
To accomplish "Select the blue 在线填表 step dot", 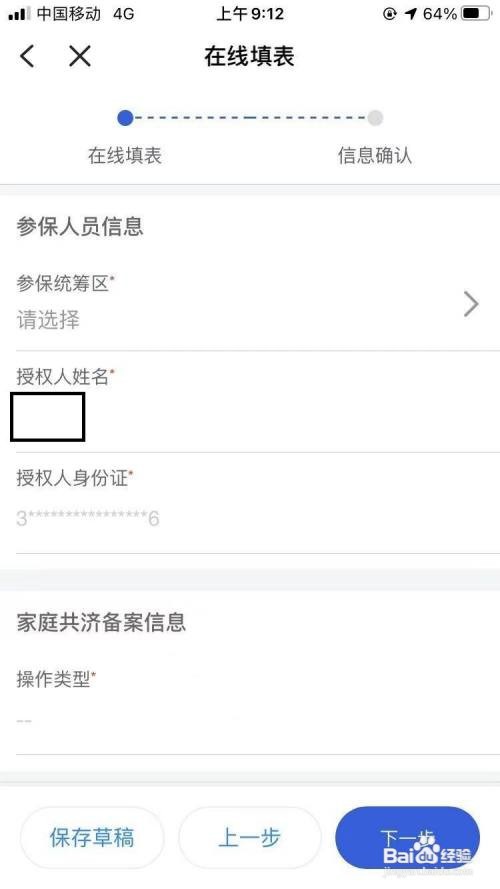I will point(125,118).
